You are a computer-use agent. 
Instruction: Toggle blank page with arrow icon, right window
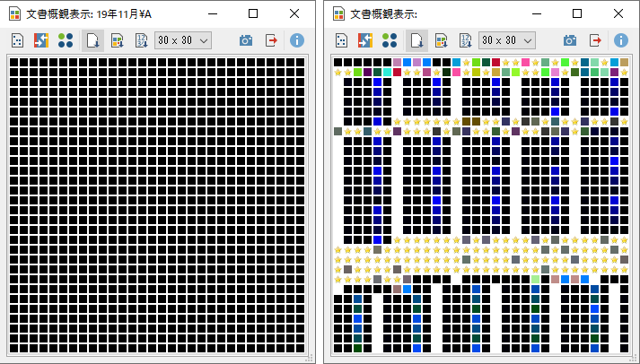(x=416, y=40)
